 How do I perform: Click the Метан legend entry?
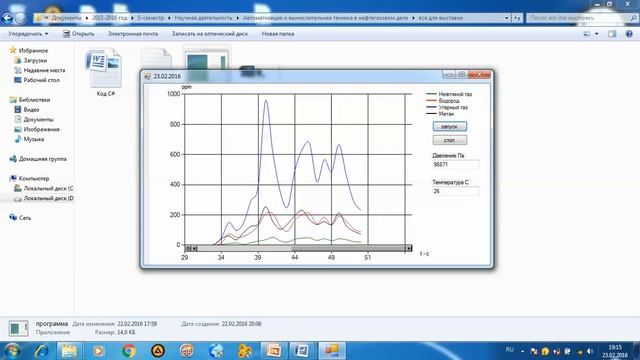pyautogui.click(x=440, y=114)
